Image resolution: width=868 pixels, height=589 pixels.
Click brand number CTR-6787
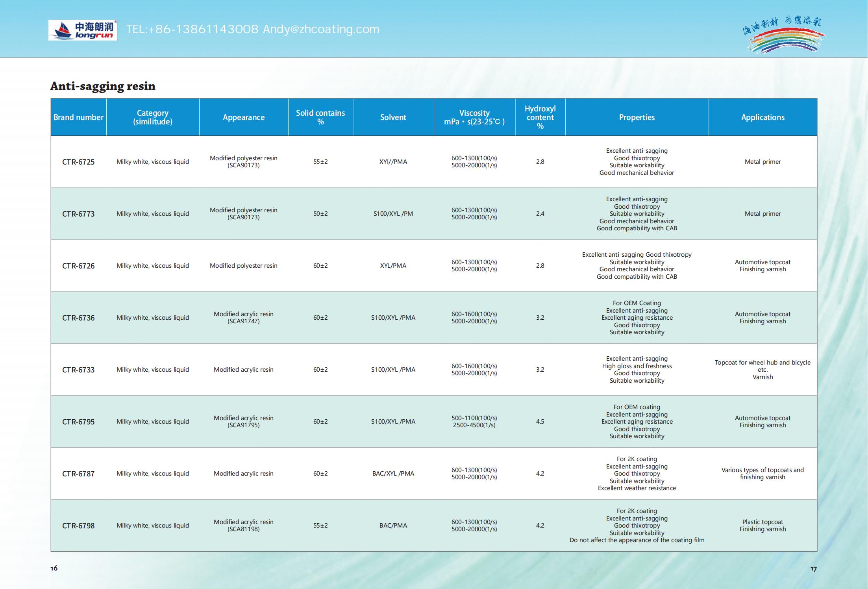tap(78, 474)
